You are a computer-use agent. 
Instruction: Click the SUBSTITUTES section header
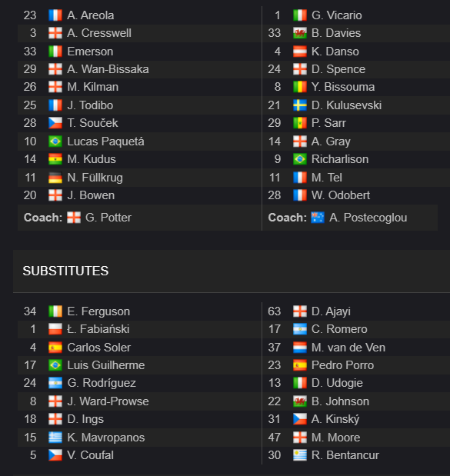click(x=65, y=271)
